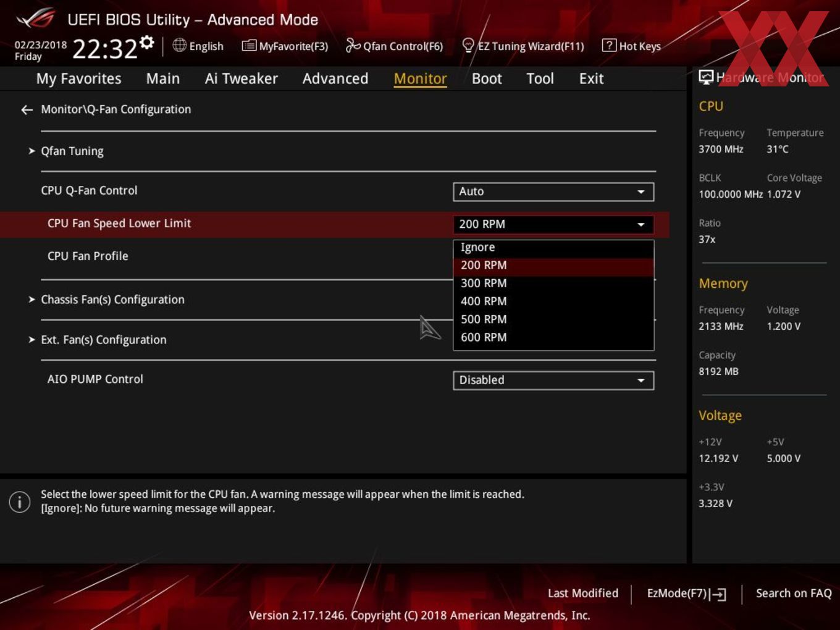Viewport: 840px width, 630px height.
Task: Click the info icon in the help area
Action: point(20,502)
